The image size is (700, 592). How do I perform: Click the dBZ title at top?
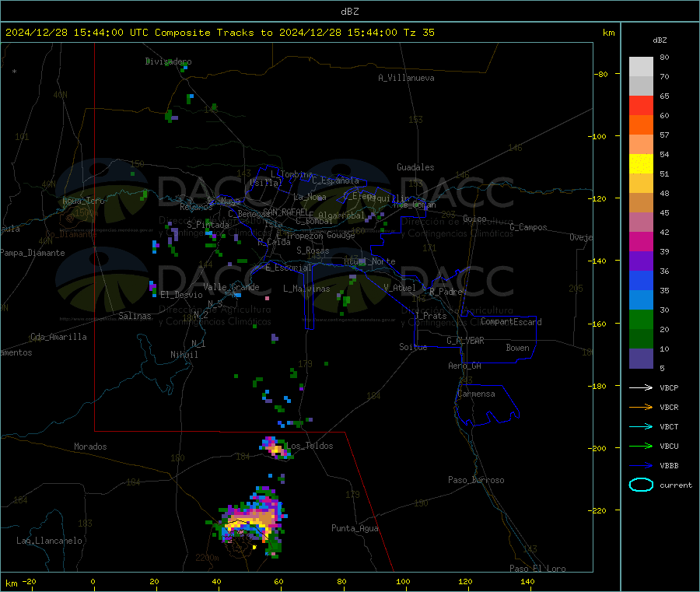pyautogui.click(x=349, y=12)
